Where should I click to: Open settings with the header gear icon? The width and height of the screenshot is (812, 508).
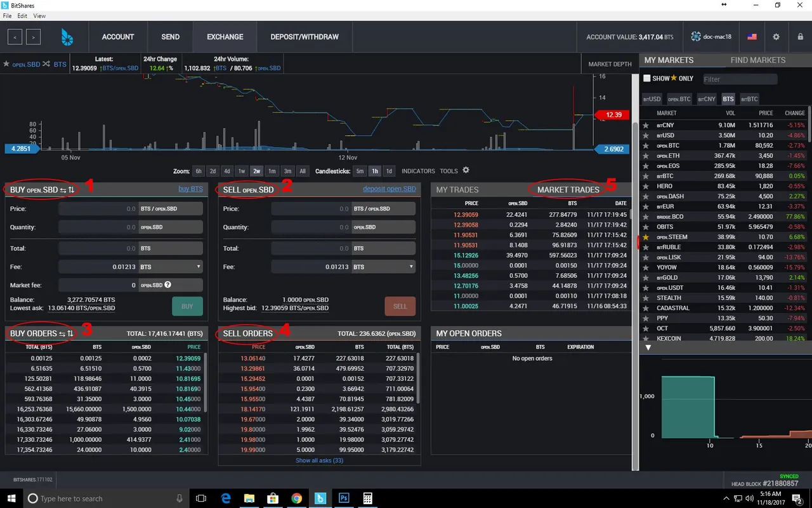[x=776, y=37]
